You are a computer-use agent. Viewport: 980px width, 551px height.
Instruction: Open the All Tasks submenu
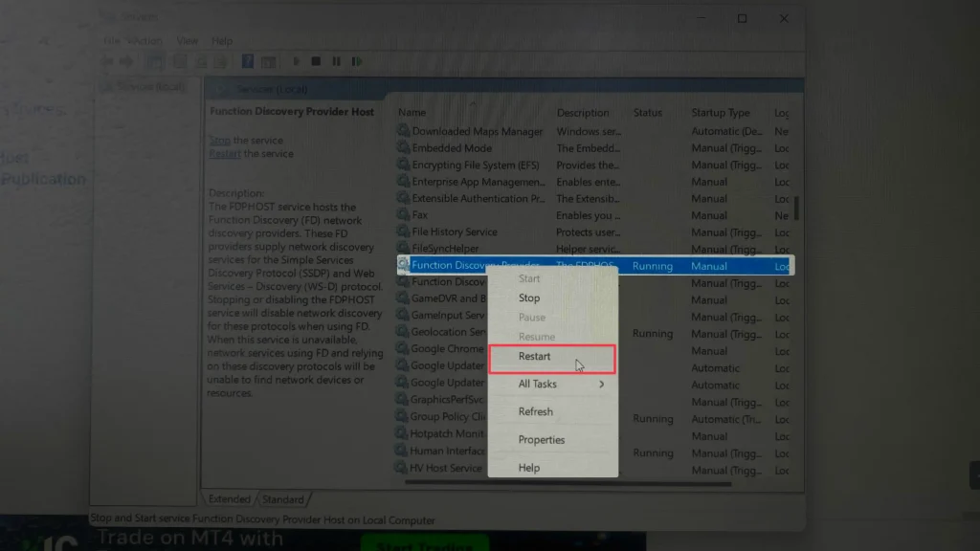552,385
